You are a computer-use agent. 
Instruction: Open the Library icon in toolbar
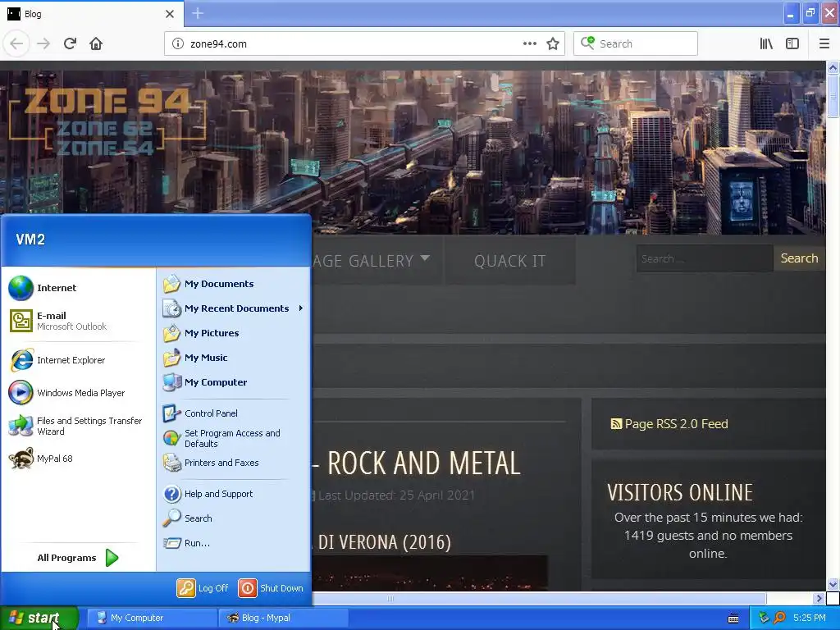click(766, 44)
